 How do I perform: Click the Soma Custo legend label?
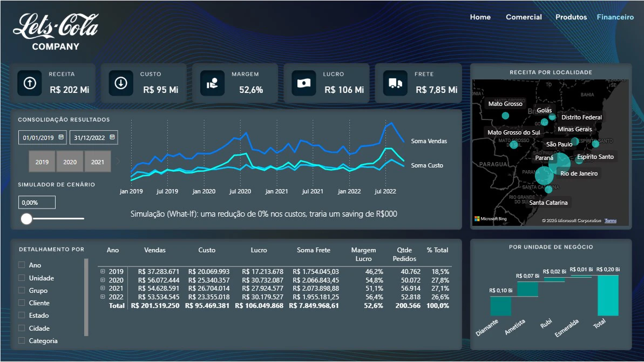pos(427,165)
